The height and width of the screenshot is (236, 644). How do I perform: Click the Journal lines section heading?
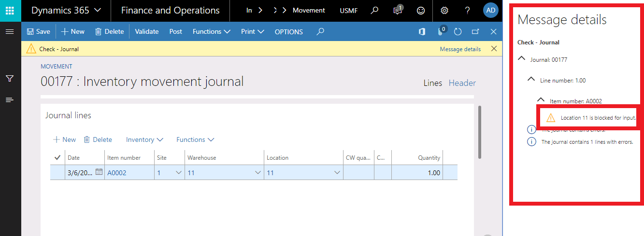(x=68, y=115)
